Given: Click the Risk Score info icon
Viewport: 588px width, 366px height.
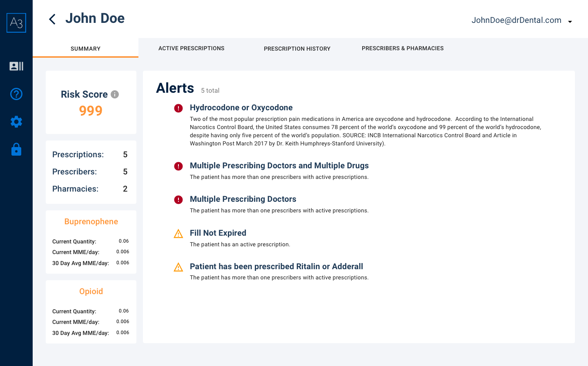Looking at the screenshot, I should point(115,94).
